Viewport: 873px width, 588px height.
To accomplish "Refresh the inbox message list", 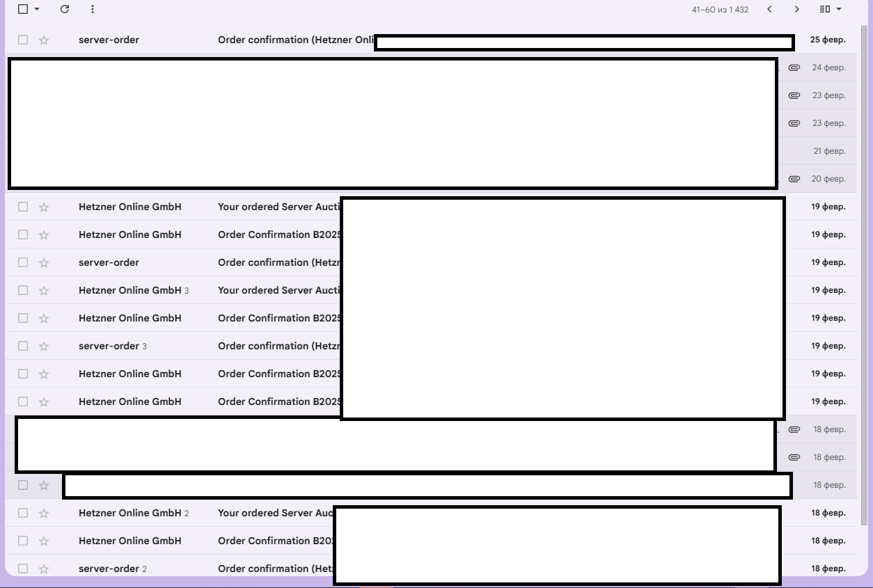I will (65, 9).
